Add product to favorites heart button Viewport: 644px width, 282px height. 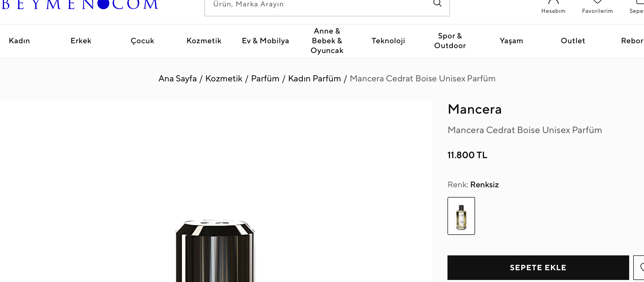point(639,267)
